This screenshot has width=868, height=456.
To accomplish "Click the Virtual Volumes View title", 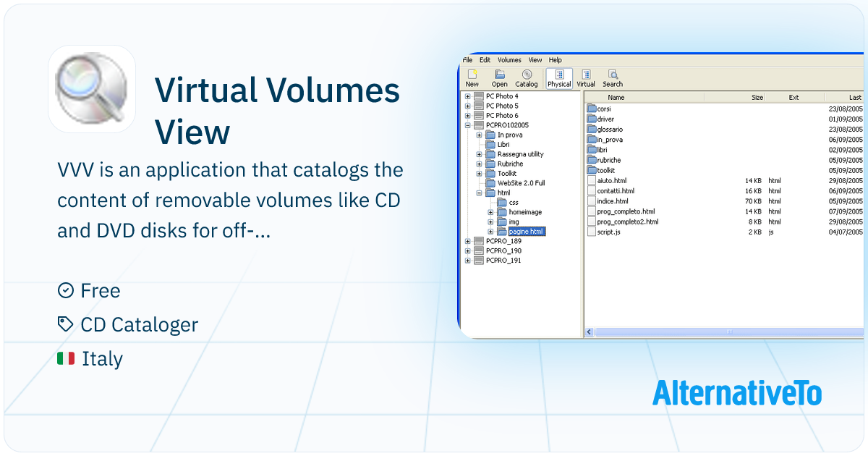I will (277, 111).
